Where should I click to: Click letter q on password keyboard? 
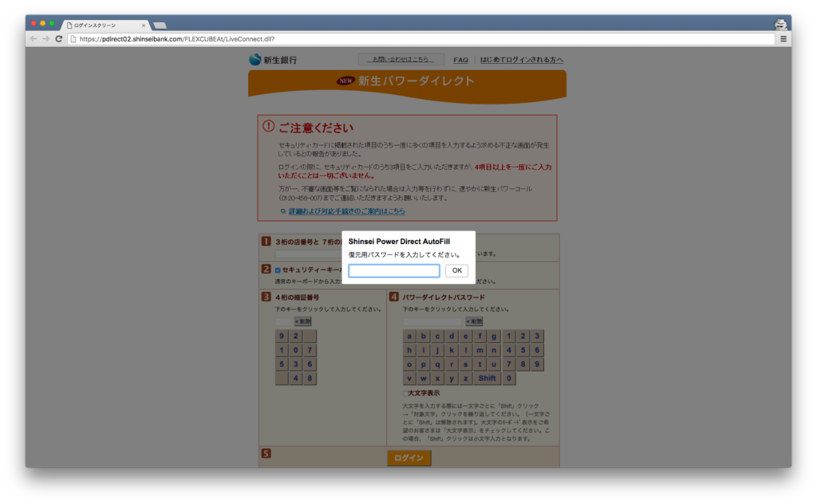click(x=438, y=364)
